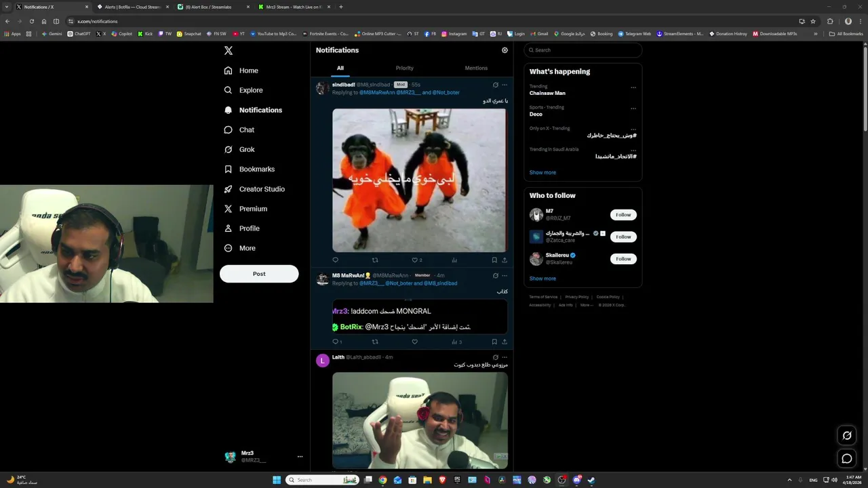Image resolution: width=868 pixels, height=488 pixels.
Task: Follow the M7 account
Action: (x=623, y=215)
